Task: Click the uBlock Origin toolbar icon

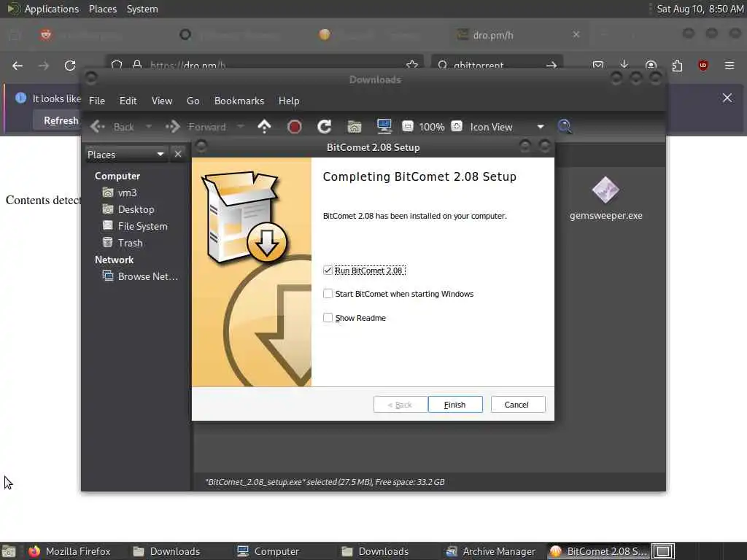Action: [x=703, y=65]
